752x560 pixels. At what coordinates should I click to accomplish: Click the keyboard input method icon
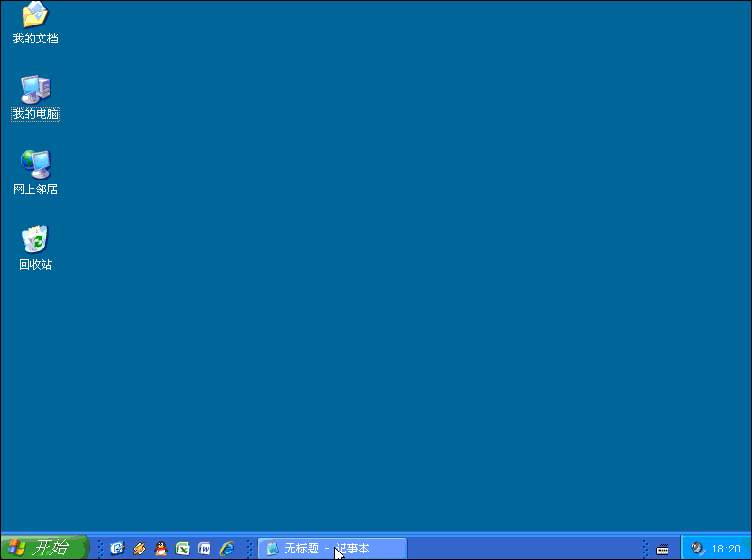pyautogui.click(x=662, y=549)
